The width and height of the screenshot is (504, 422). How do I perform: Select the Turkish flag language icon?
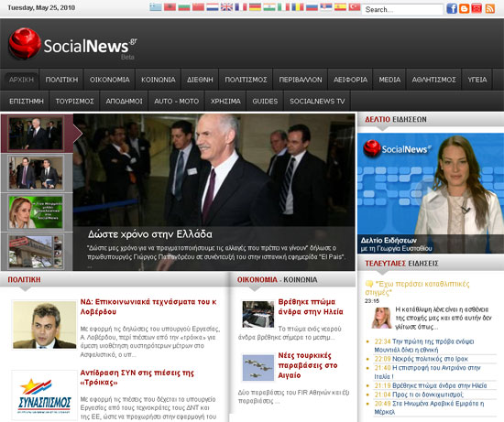pyautogui.click(x=355, y=7)
